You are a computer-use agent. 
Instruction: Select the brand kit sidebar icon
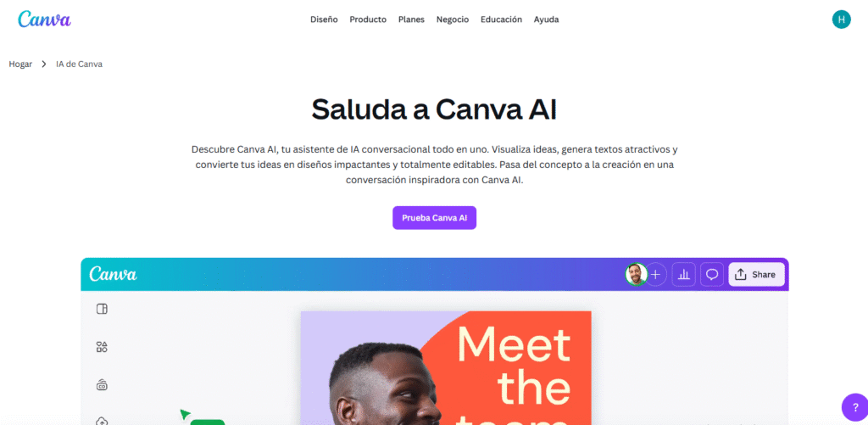102,384
